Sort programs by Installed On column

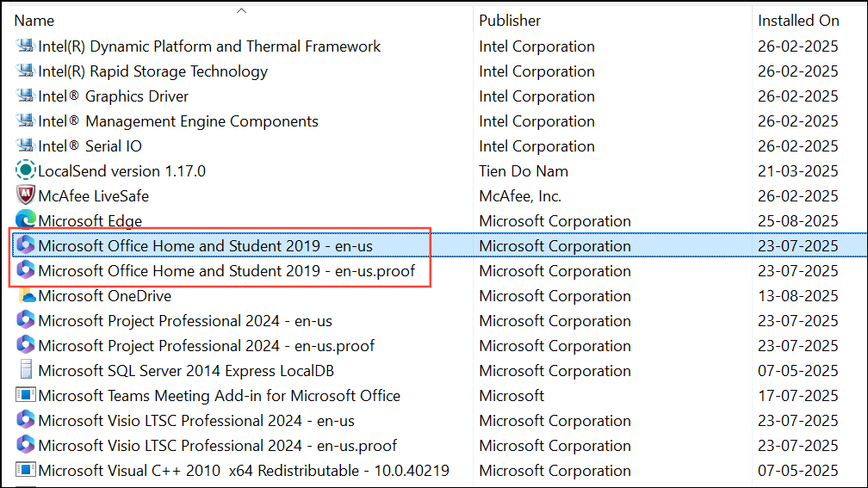click(x=798, y=21)
